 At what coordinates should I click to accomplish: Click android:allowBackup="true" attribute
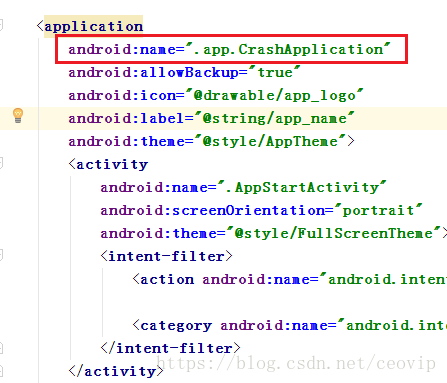pyautogui.click(x=184, y=72)
